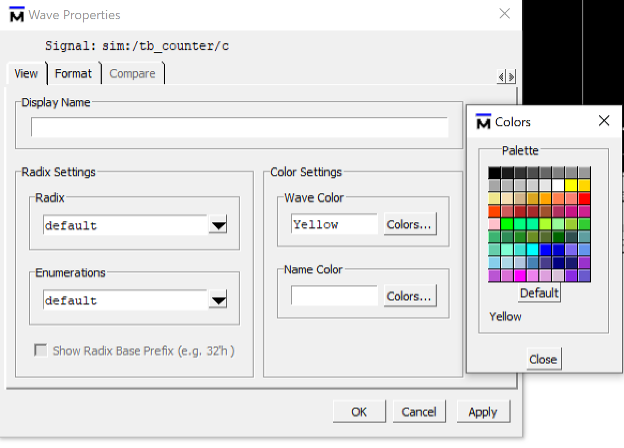Pick the light pink swatch
624x448 pixels.
(494, 224)
